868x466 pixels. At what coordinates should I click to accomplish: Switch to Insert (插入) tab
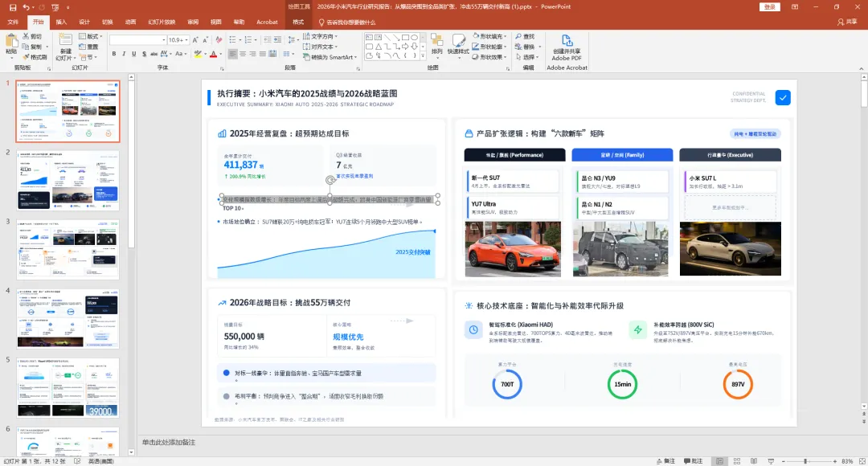[61, 22]
